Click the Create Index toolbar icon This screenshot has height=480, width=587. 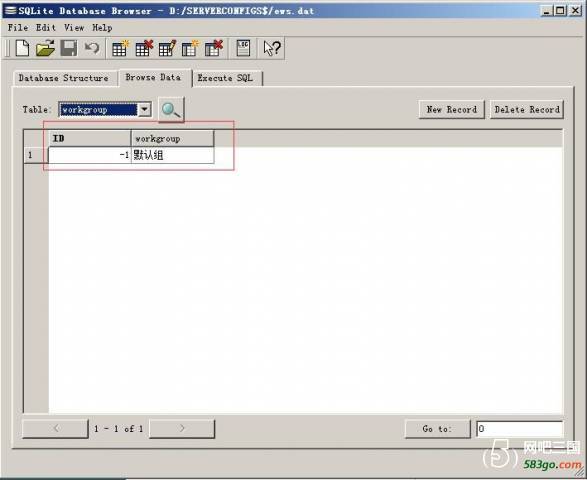(x=190, y=48)
